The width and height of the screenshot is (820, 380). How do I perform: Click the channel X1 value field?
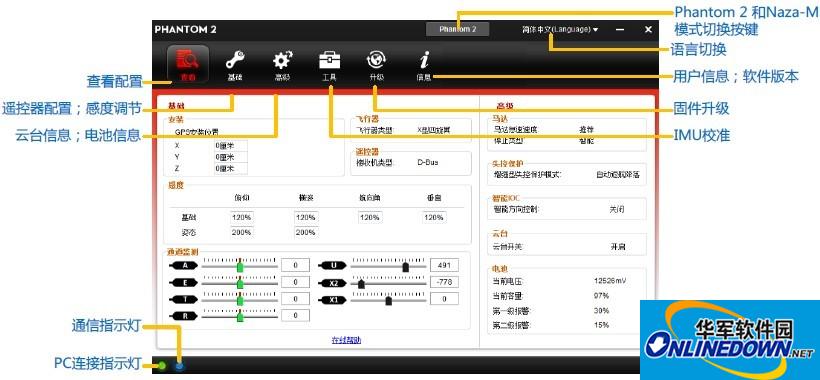[444, 299]
